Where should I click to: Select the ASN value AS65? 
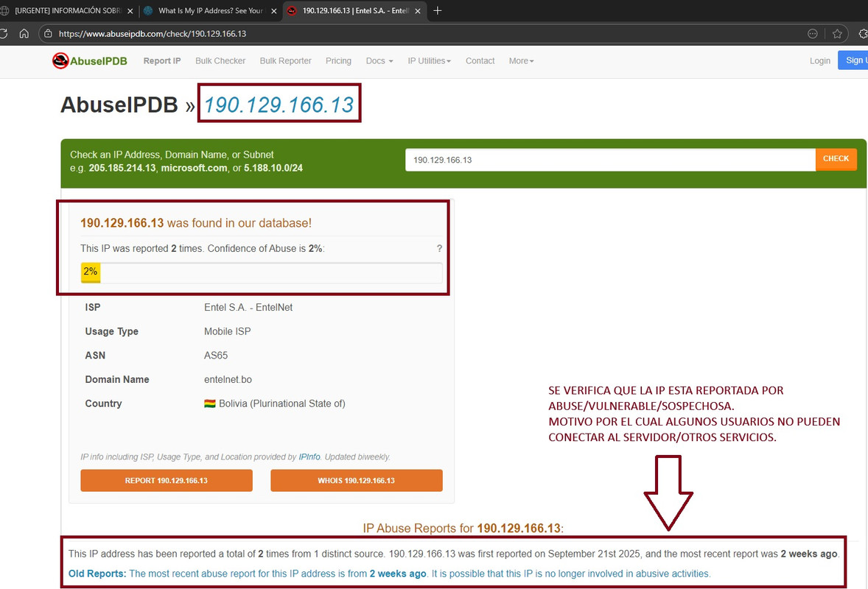point(216,356)
